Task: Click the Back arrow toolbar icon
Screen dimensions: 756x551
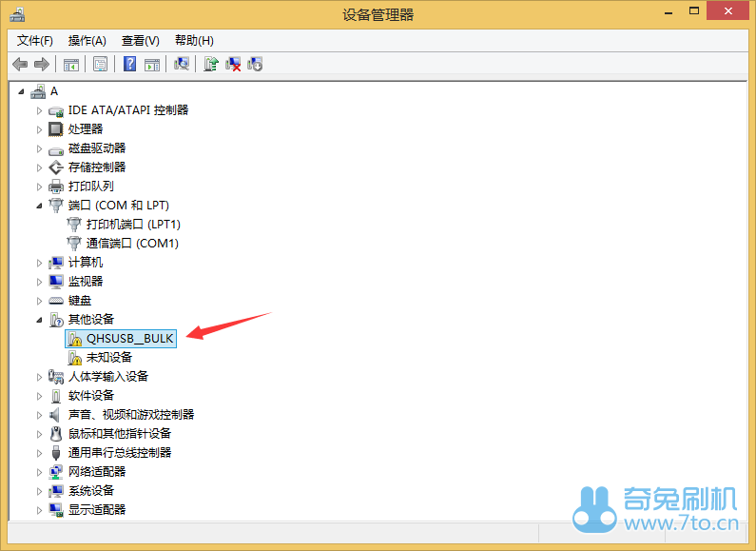Action: pyautogui.click(x=20, y=64)
